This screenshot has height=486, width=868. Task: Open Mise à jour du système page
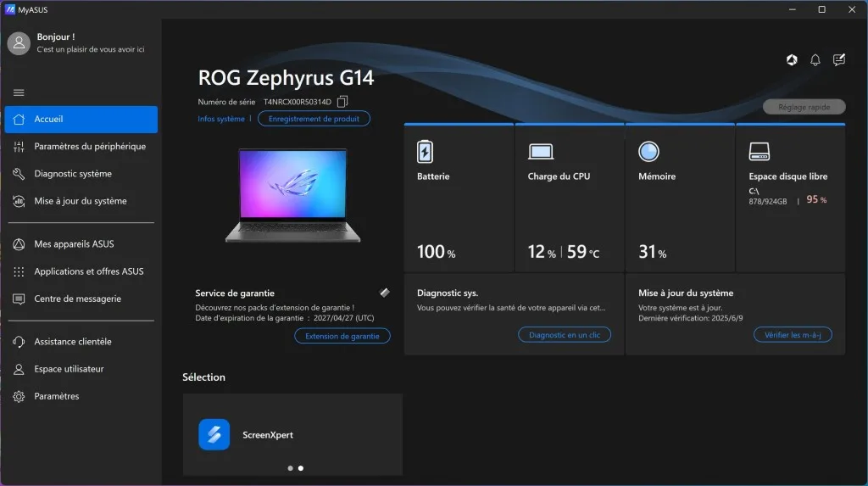tap(81, 201)
